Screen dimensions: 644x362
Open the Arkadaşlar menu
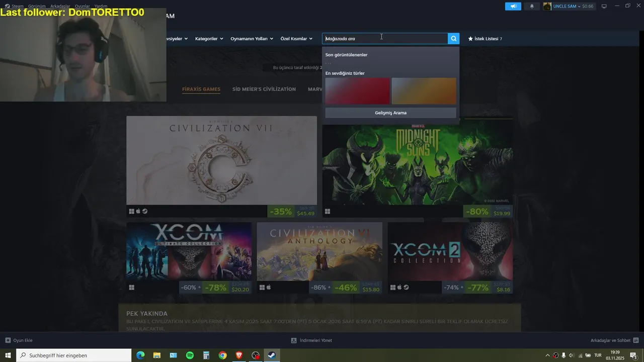[x=60, y=6]
